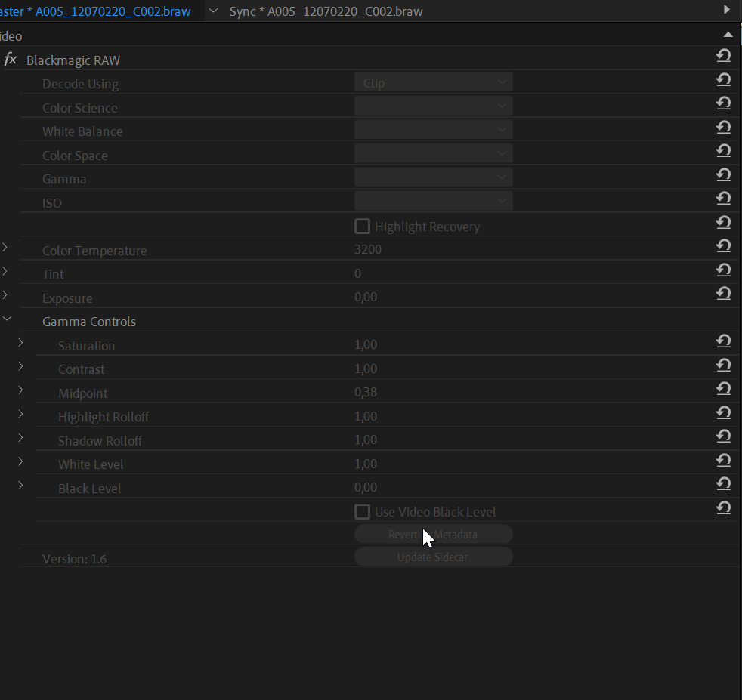742x700 pixels.
Task: Click the Color Temperature value 3200
Action: (x=368, y=249)
